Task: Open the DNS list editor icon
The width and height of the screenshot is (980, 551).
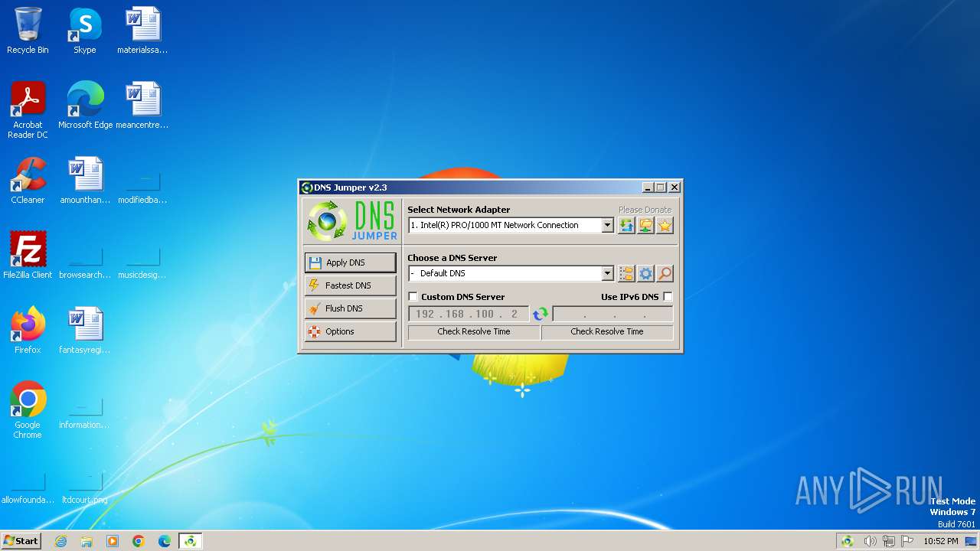Action: click(626, 273)
